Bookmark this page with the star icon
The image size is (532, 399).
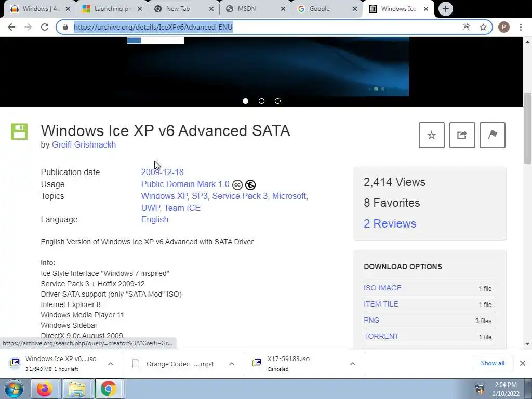(483, 27)
